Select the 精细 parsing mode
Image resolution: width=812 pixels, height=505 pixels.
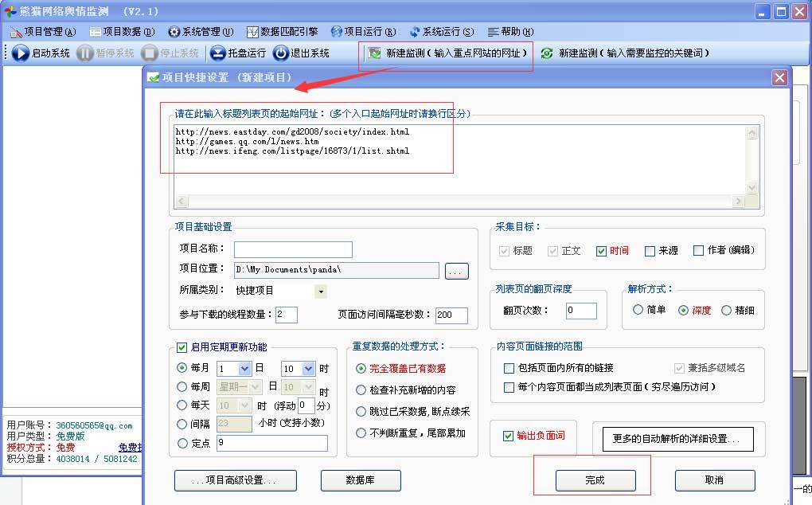coord(727,311)
